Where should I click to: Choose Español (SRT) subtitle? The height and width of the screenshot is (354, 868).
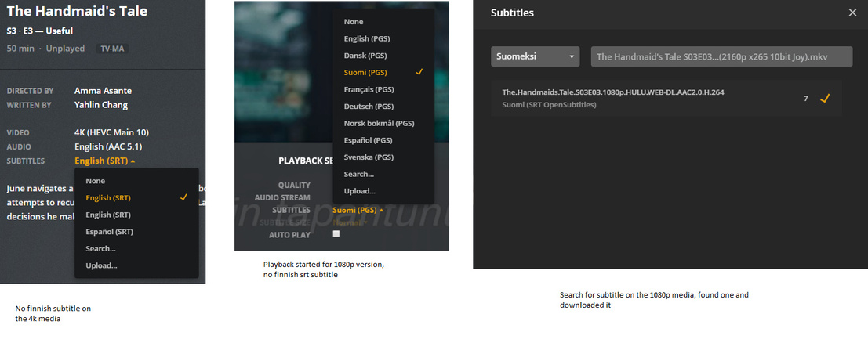tap(136, 232)
